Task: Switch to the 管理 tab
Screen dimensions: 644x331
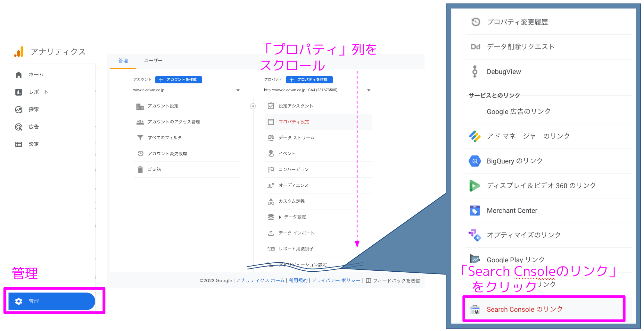Action: tap(123, 61)
